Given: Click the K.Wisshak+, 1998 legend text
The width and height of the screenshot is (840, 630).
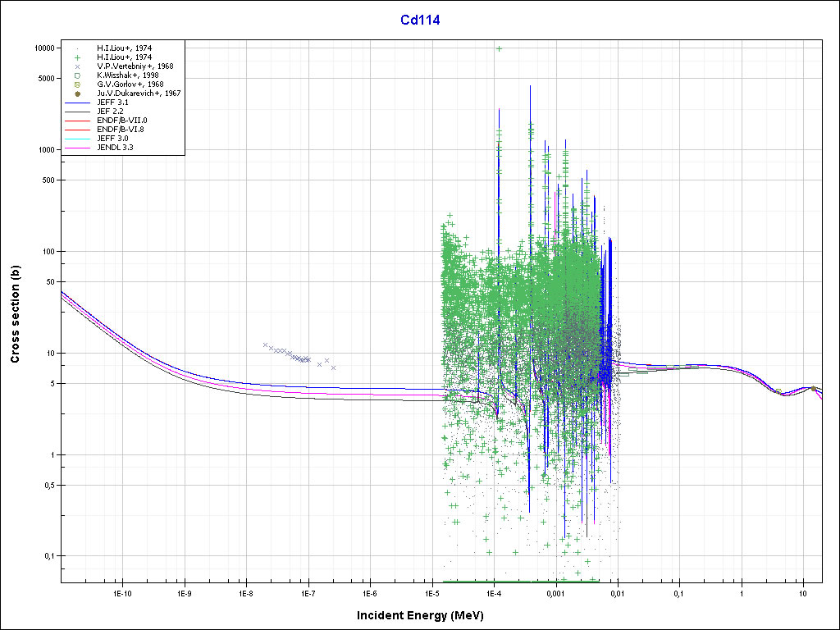Looking at the screenshot, I should (x=130, y=75).
